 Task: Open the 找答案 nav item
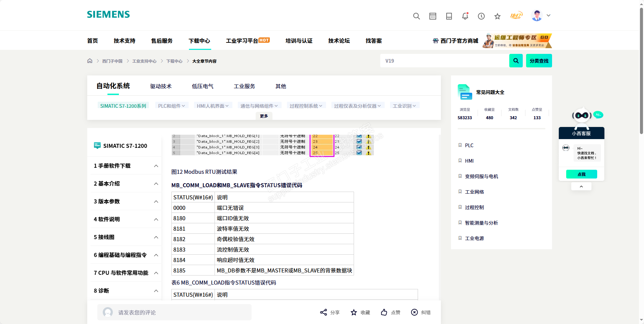pos(374,41)
